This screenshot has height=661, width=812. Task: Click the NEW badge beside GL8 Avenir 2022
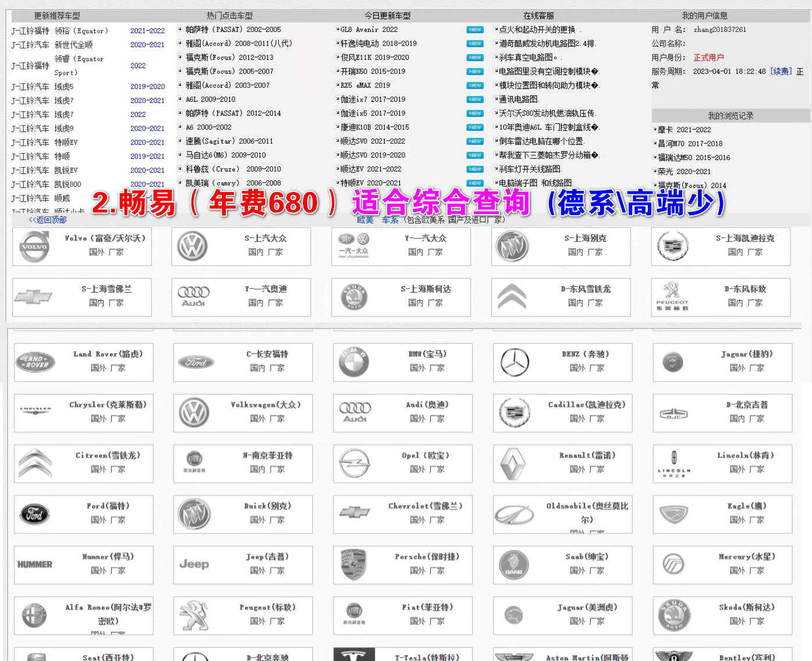tap(474, 29)
